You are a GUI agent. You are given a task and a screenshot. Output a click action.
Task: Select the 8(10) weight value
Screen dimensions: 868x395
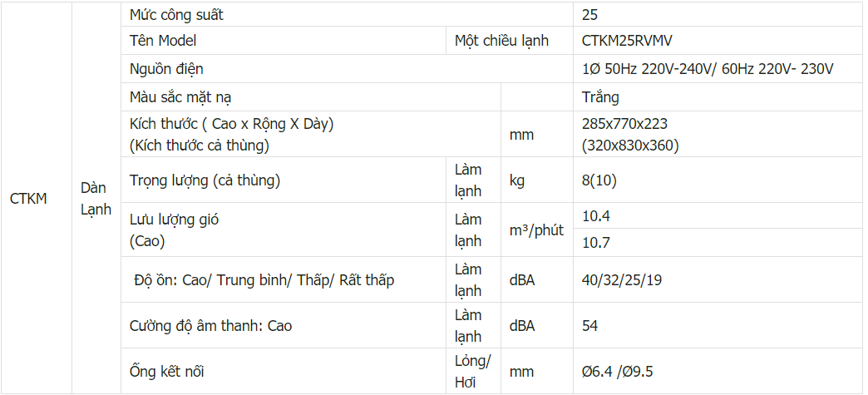click(x=599, y=180)
